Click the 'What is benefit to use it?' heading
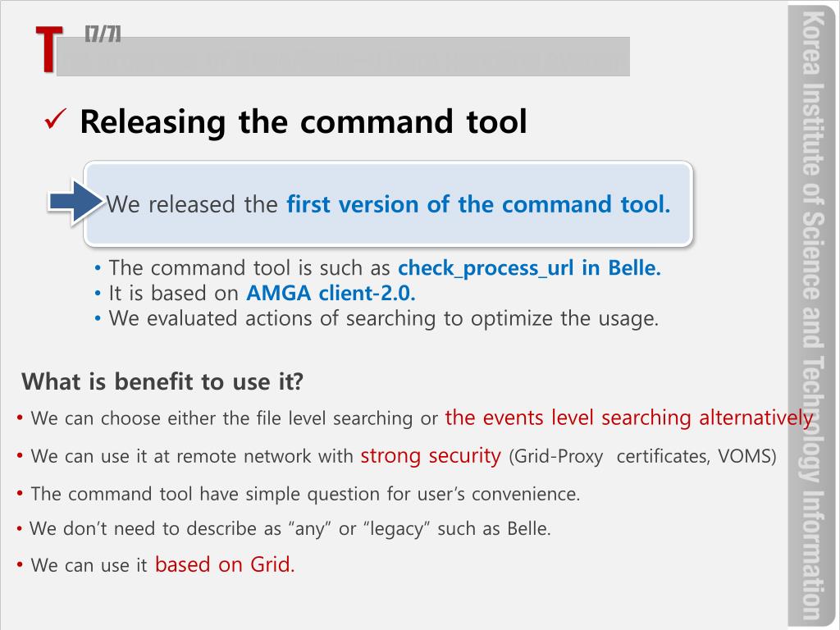Screen dimensions: 840x630 pos(162,382)
